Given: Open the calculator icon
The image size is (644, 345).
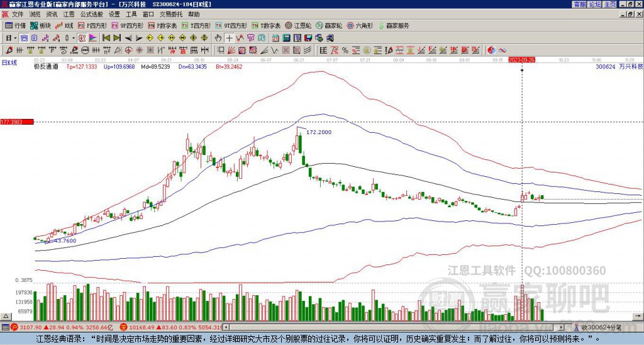Looking at the screenshot, I should coord(286,38).
